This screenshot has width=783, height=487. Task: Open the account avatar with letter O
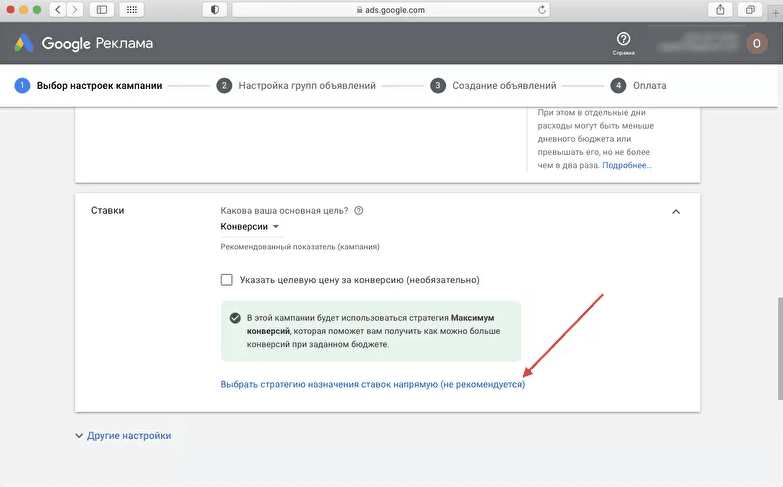[757, 43]
